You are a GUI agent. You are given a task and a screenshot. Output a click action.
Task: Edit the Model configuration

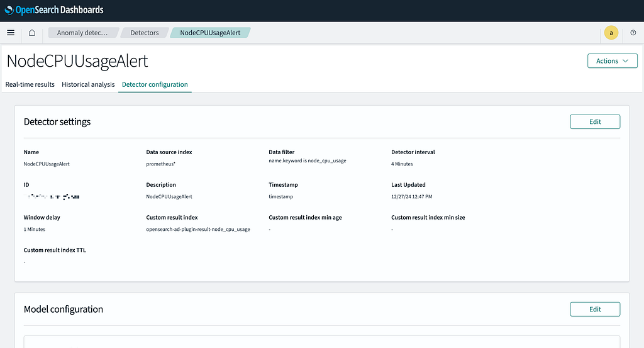[595, 310]
